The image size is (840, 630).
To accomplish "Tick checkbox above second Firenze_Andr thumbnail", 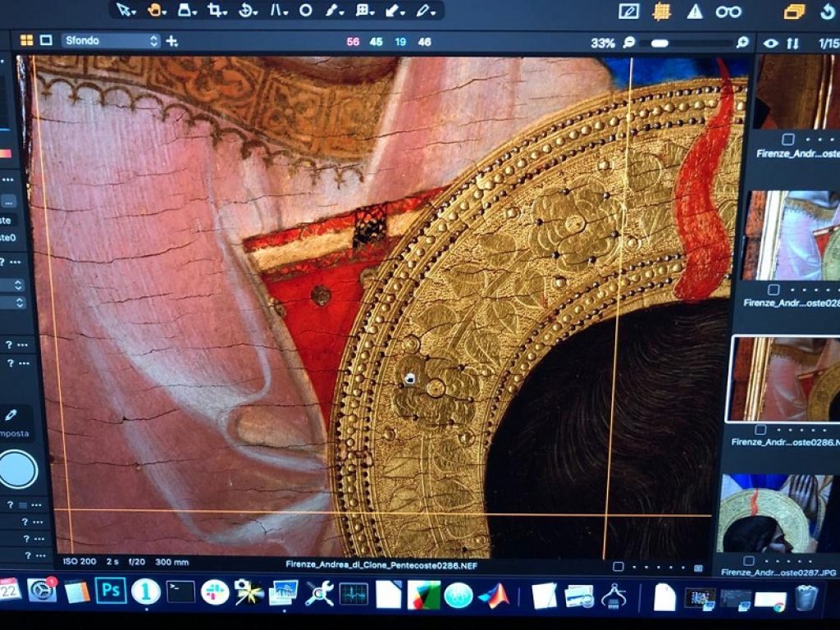I will pyautogui.click(x=774, y=290).
